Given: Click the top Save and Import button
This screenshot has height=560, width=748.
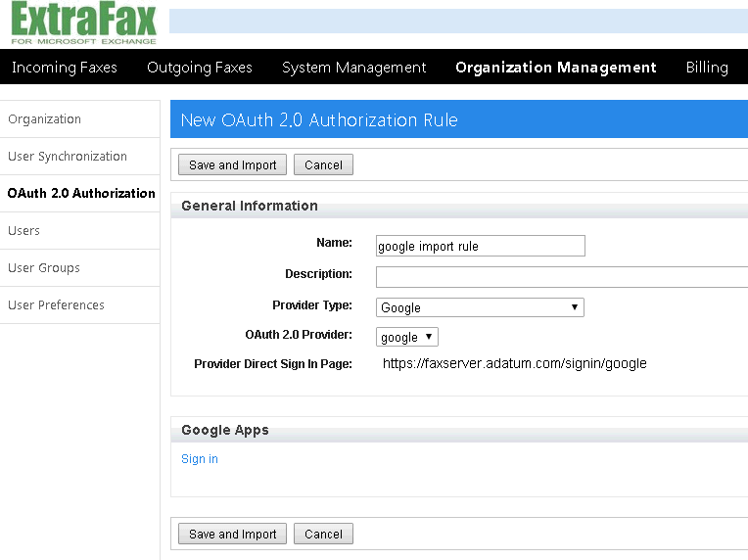Looking at the screenshot, I should [x=232, y=164].
